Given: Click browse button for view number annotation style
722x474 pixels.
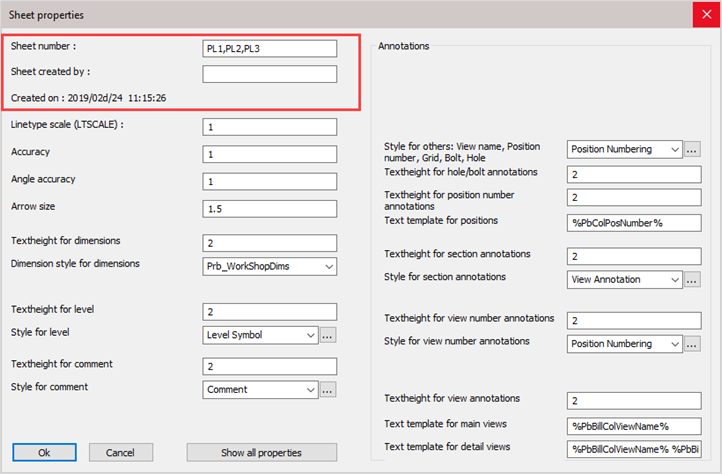Looking at the screenshot, I should tap(693, 344).
